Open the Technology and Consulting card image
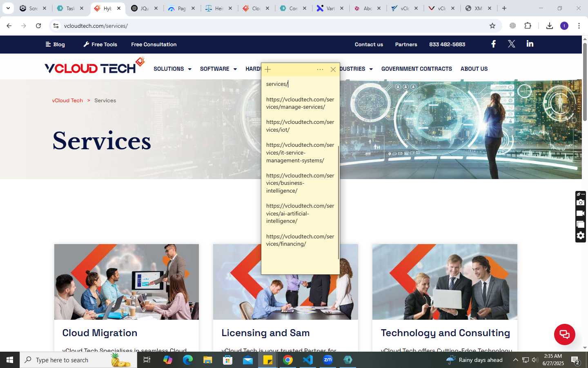This screenshot has height=368, width=588. coord(445,282)
